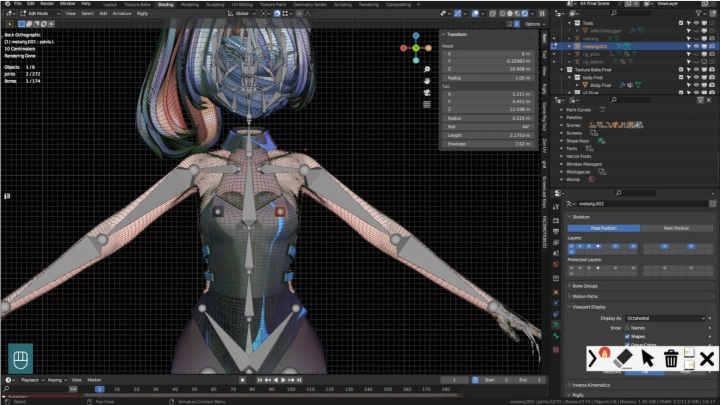Open the Global transform orientation dropdown
The image size is (720, 405).
coord(242,14)
